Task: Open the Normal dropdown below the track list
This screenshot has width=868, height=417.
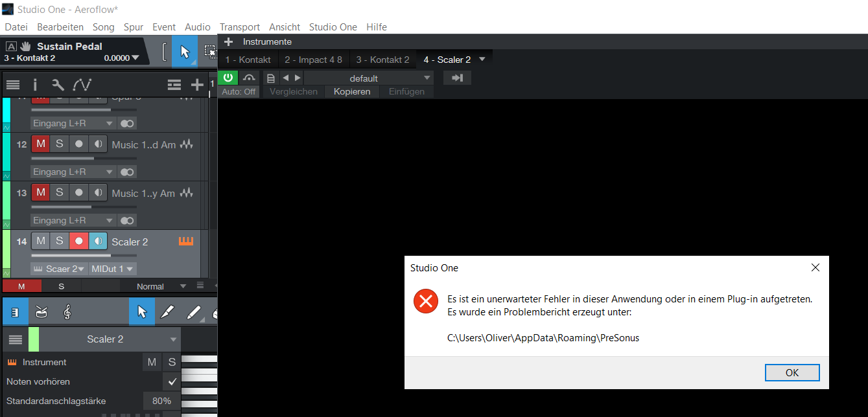Action: point(161,286)
